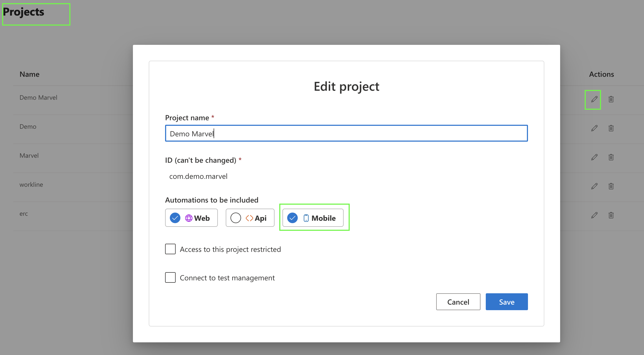Check Access to this project restricted
This screenshot has width=644, height=355.
(x=170, y=249)
